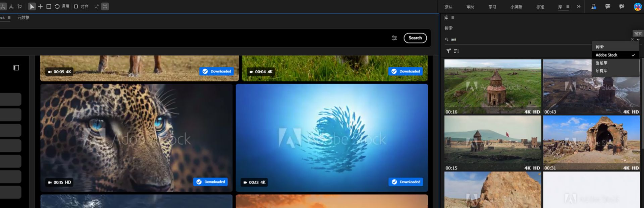Open the user profile avatar
This screenshot has height=208, width=644.
pyautogui.click(x=638, y=7)
